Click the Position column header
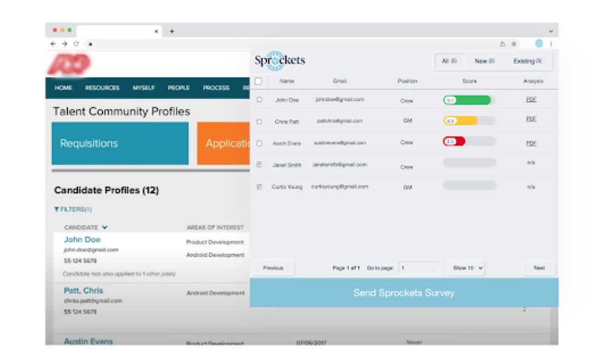The height and width of the screenshot is (364, 607). [407, 81]
